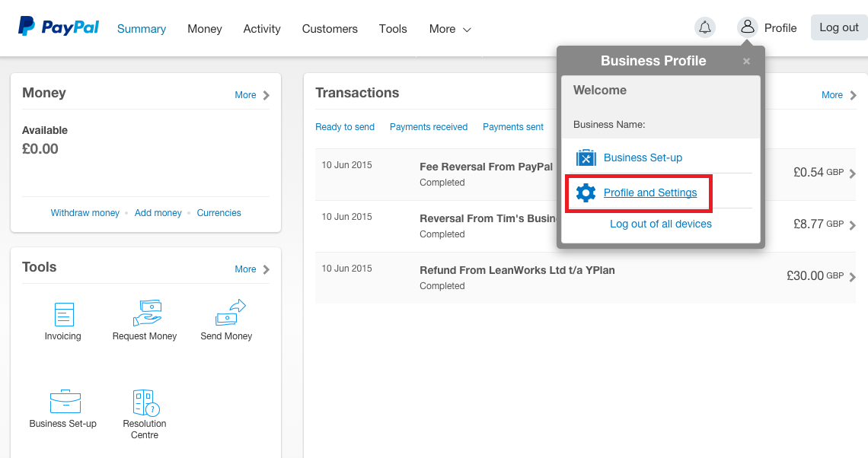Click Profile and Settings link
The height and width of the screenshot is (458, 868).
(x=650, y=192)
